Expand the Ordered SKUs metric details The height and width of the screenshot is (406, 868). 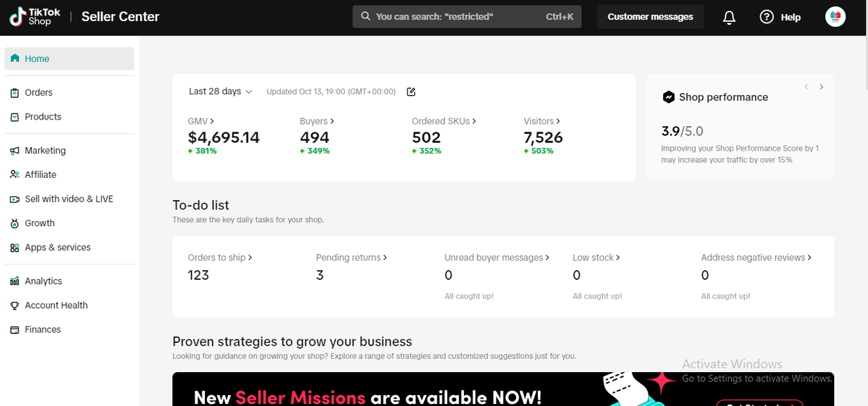[443, 122]
